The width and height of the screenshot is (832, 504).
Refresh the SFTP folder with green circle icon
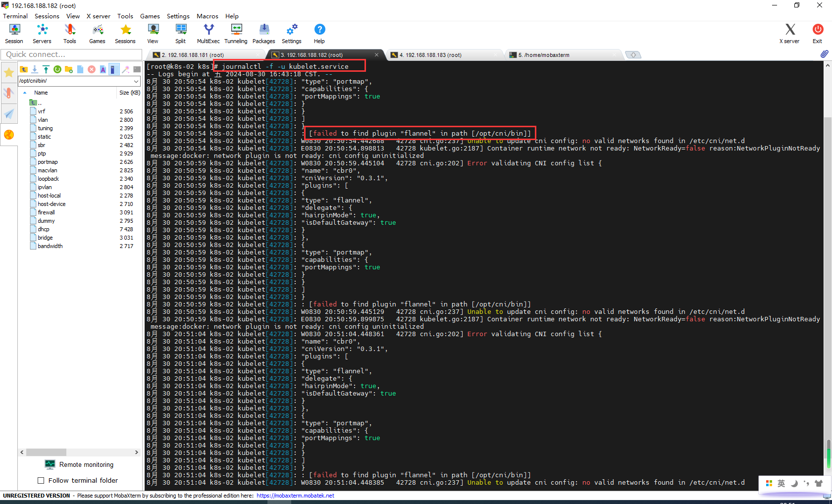(57, 69)
